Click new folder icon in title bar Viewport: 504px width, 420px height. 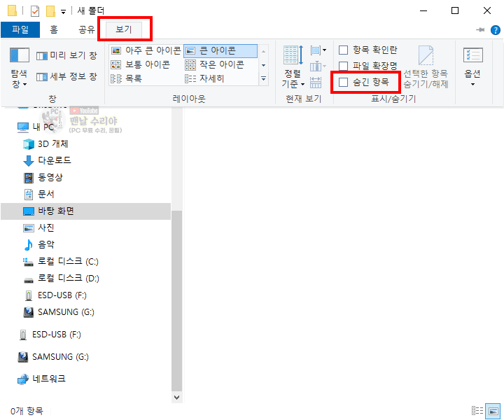coord(50,12)
